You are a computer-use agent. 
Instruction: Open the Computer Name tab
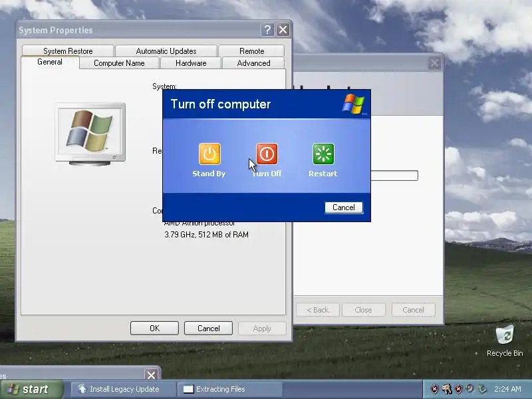point(119,63)
